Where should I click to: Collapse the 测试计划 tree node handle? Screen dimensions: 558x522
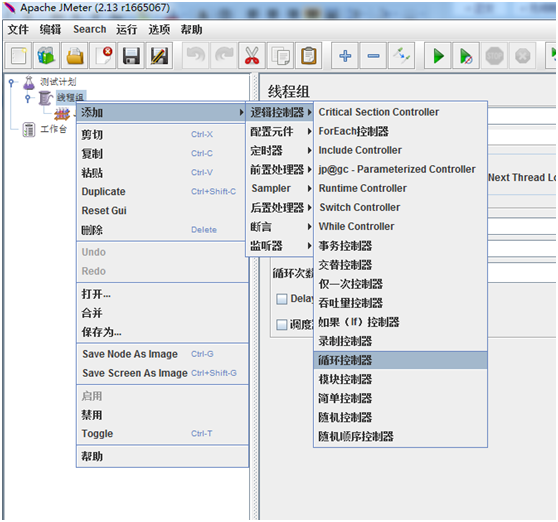[11, 83]
